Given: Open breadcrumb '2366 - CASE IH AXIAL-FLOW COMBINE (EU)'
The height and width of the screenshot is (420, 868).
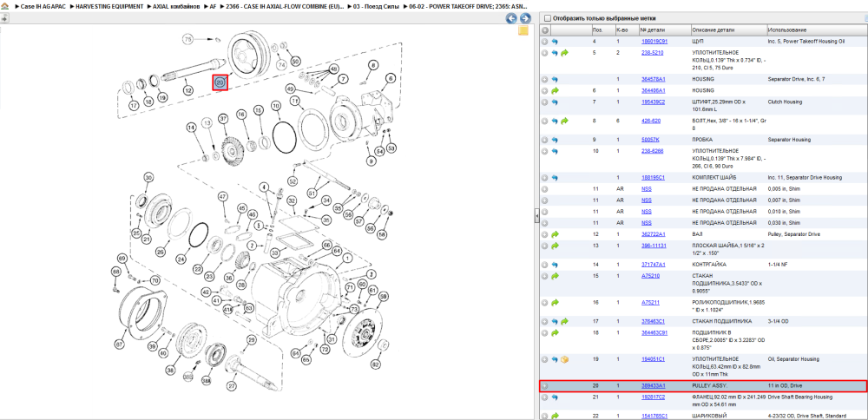Looking at the screenshot, I should (x=285, y=5).
